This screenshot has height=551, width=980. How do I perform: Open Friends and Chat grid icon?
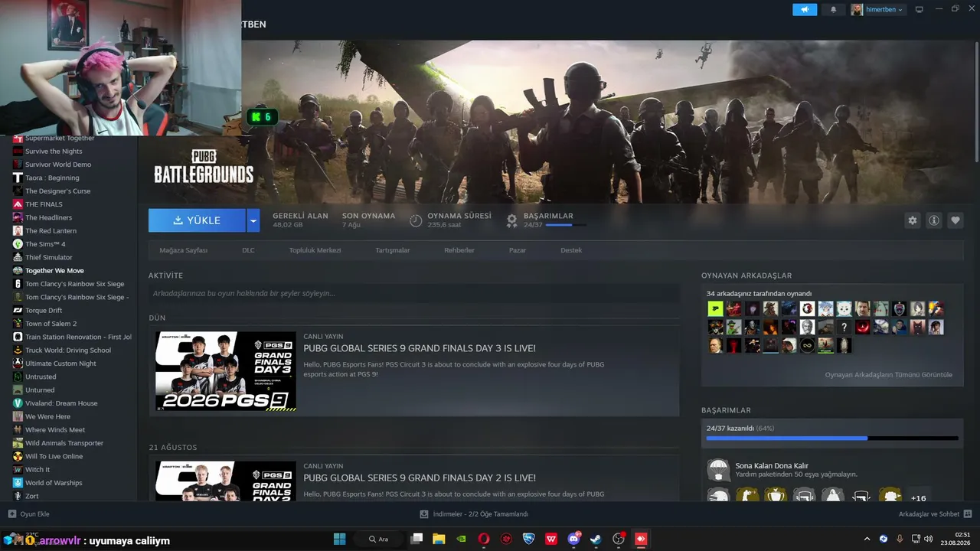coord(967,514)
